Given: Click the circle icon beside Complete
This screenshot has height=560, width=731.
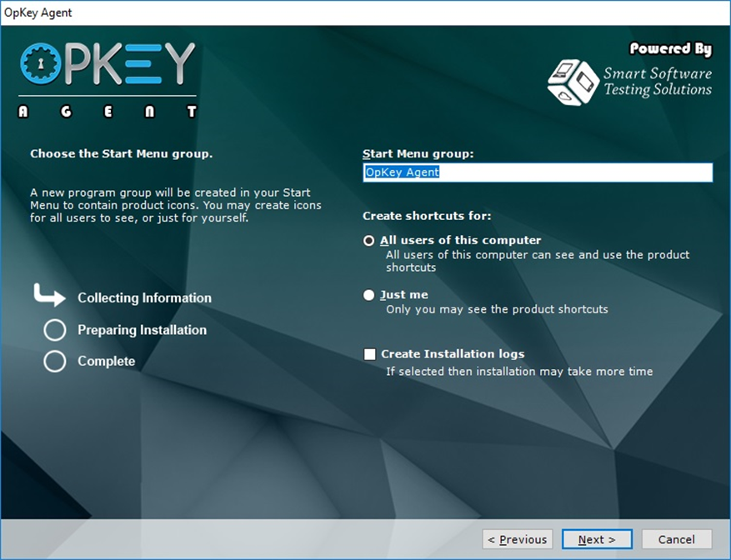Looking at the screenshot, I should pyautogui.click(x=55, y=362).
